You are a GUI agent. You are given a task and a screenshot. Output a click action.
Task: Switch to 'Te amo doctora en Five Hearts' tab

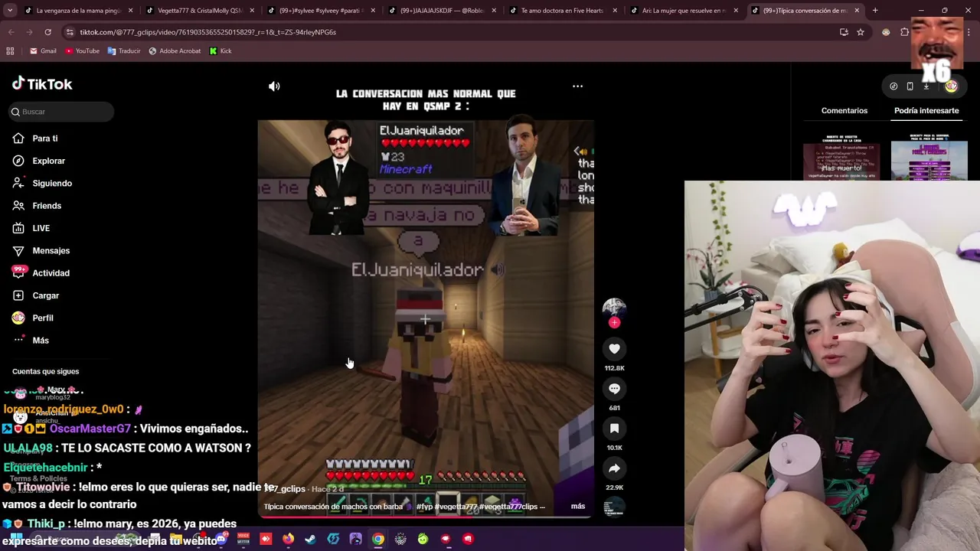pyautogui.click(x=562, y=11)
